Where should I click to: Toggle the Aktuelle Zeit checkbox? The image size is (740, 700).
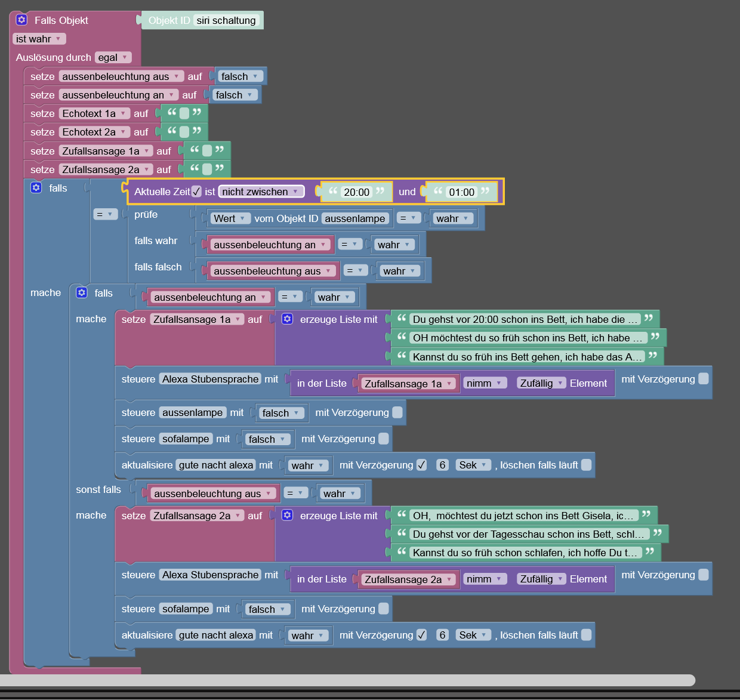(196, 192)
